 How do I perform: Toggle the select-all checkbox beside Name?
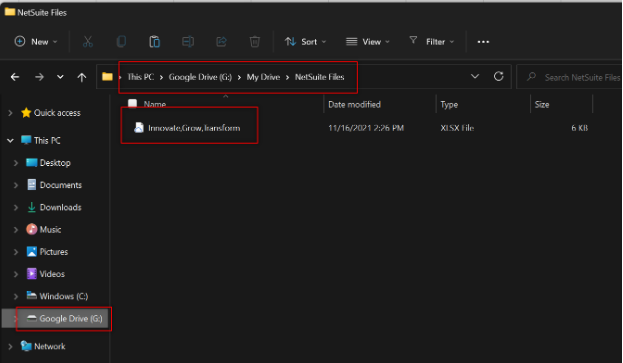tap(132, 104)
